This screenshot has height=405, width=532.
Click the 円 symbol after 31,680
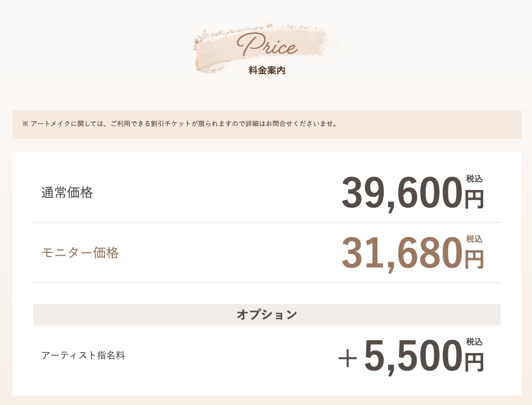[474, 260]
